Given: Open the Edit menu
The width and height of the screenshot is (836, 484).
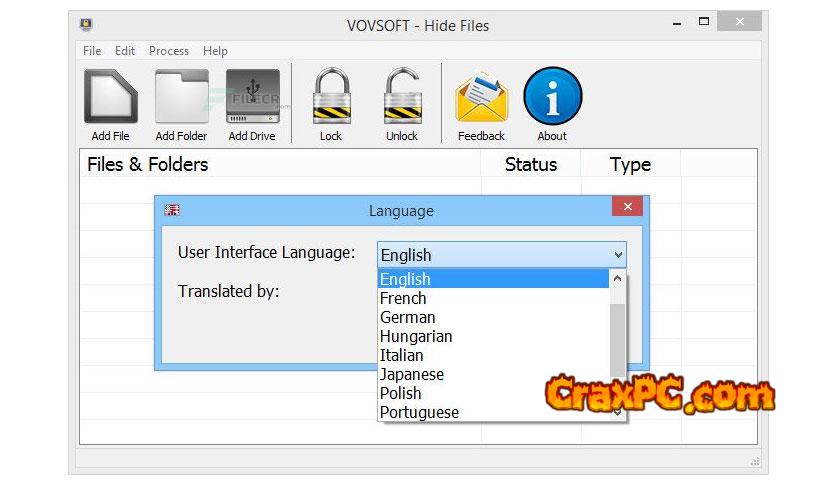Looking at the screenshot, I should click(125, 51).
